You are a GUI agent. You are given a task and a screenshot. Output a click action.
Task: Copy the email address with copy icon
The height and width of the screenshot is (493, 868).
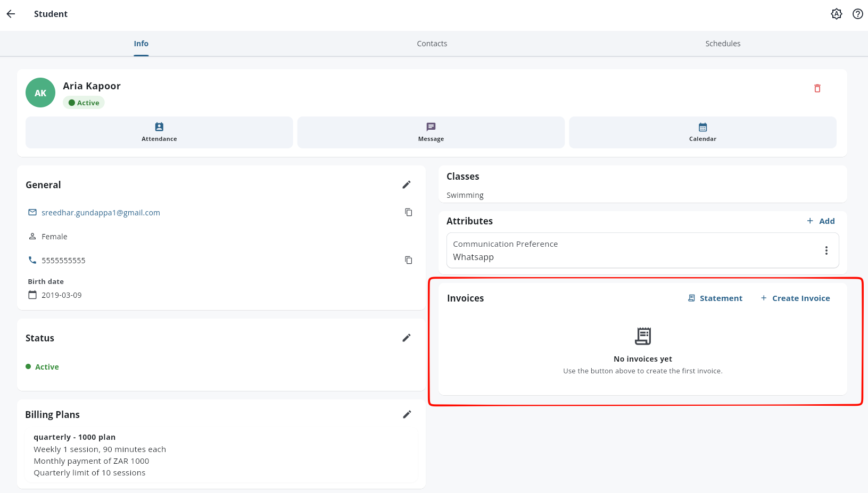coord(409,212)
